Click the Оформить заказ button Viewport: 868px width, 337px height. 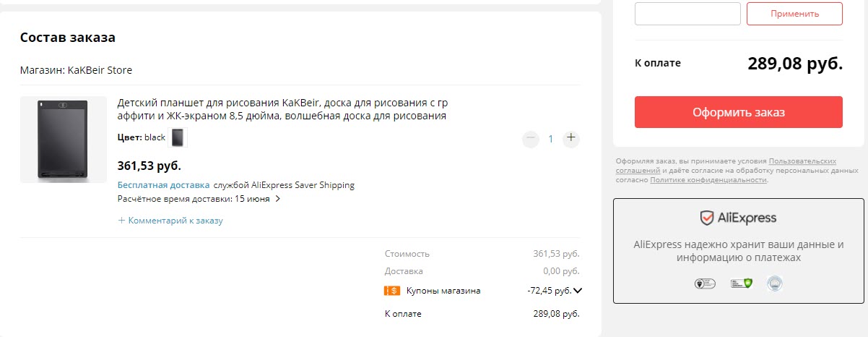click(739, 112)
